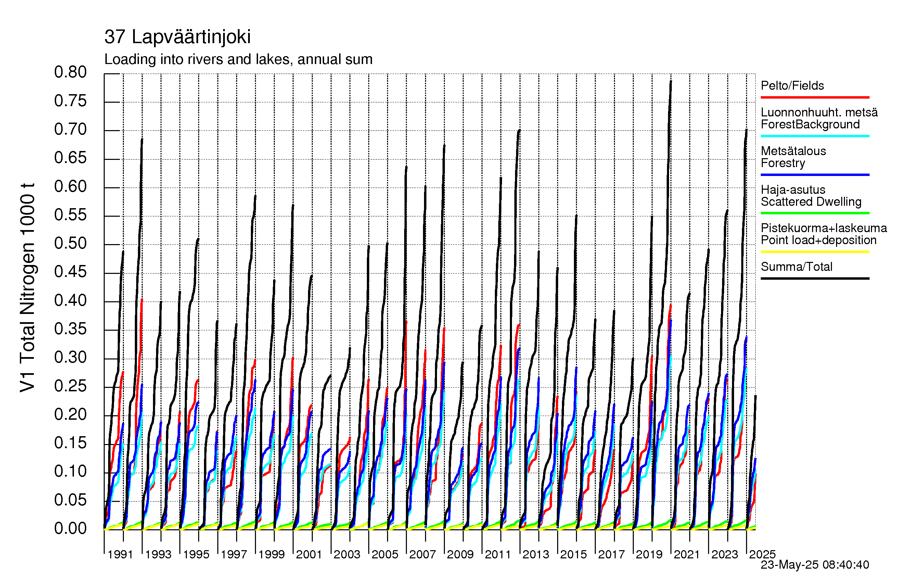Click the black Summa/Total legend line

coord(815,278)
